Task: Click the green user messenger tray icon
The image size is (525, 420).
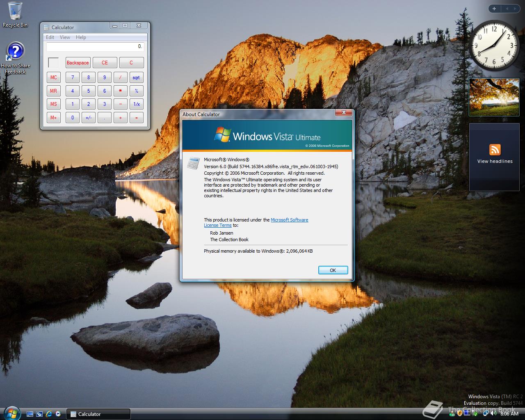Action: (452, 414)
